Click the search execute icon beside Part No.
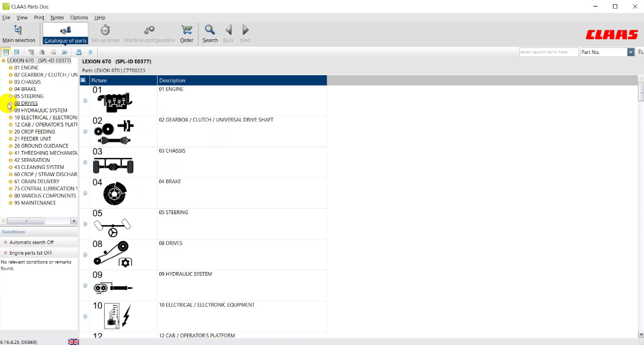Image resolution: width=644 pixels, height=345 pixels. pos(640,52)
